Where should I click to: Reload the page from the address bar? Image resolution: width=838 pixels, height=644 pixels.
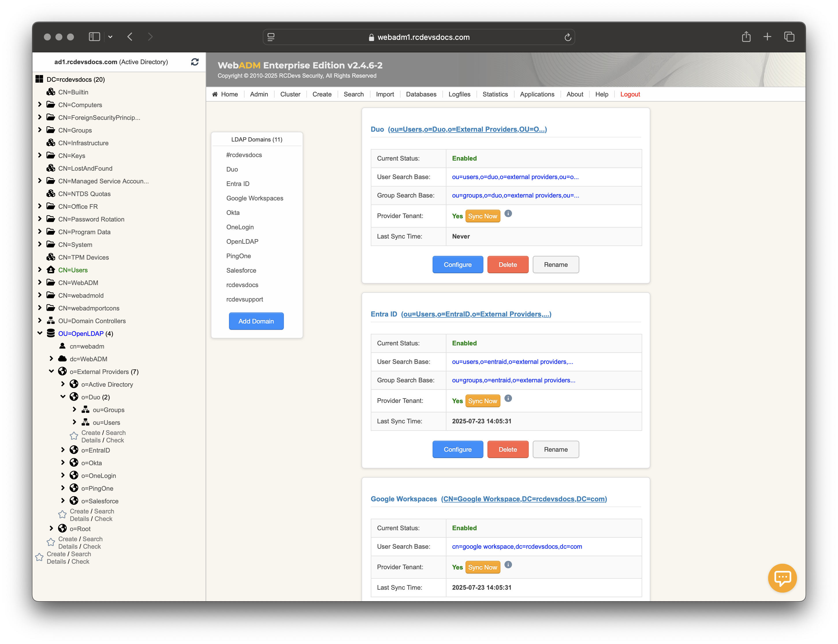pyautogui.click(x=568, y=37)
